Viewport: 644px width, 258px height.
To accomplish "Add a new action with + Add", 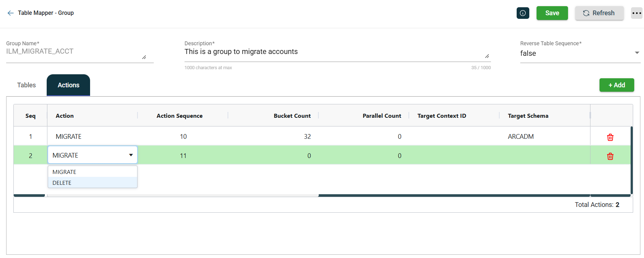I will point(617,85).
